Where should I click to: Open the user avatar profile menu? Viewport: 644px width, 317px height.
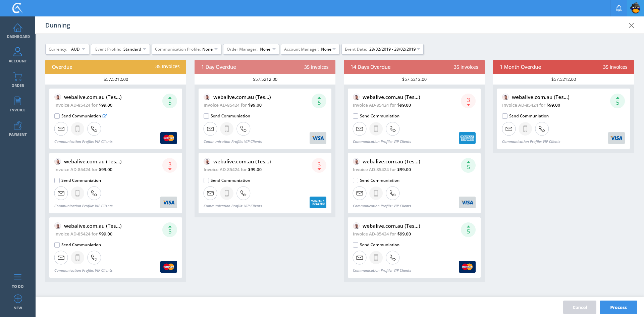(635, 8)
